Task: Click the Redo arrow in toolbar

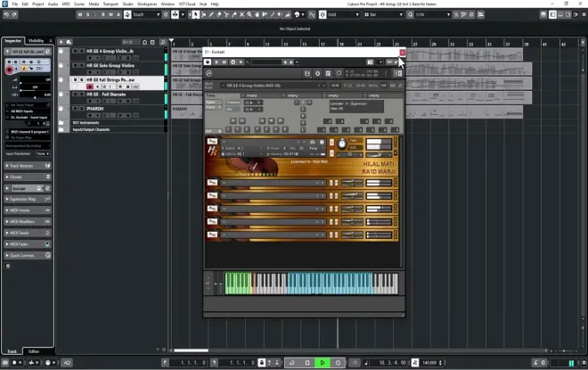Action: point(14,14)
